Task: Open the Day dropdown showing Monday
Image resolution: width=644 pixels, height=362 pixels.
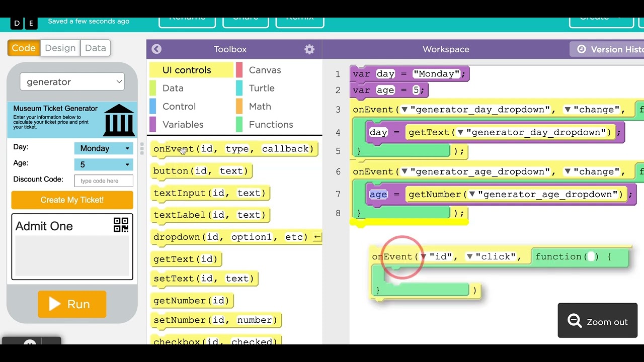Action: [x=104, y=148]
